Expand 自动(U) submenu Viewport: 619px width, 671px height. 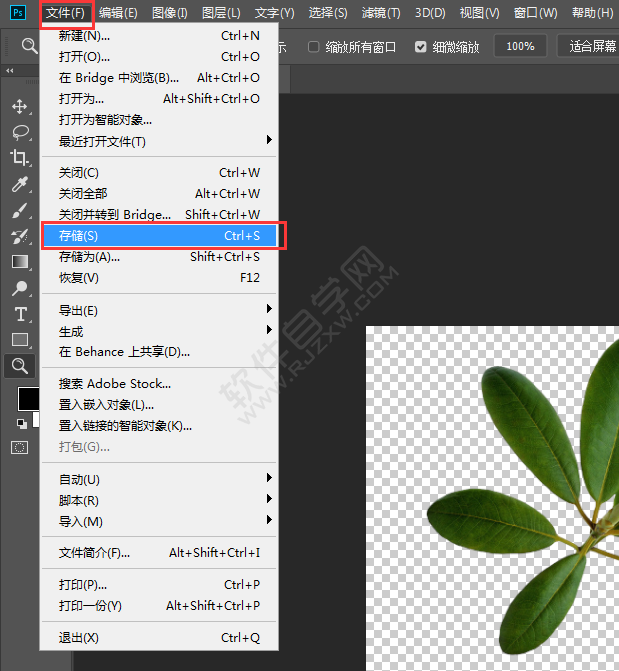(159, 479)
